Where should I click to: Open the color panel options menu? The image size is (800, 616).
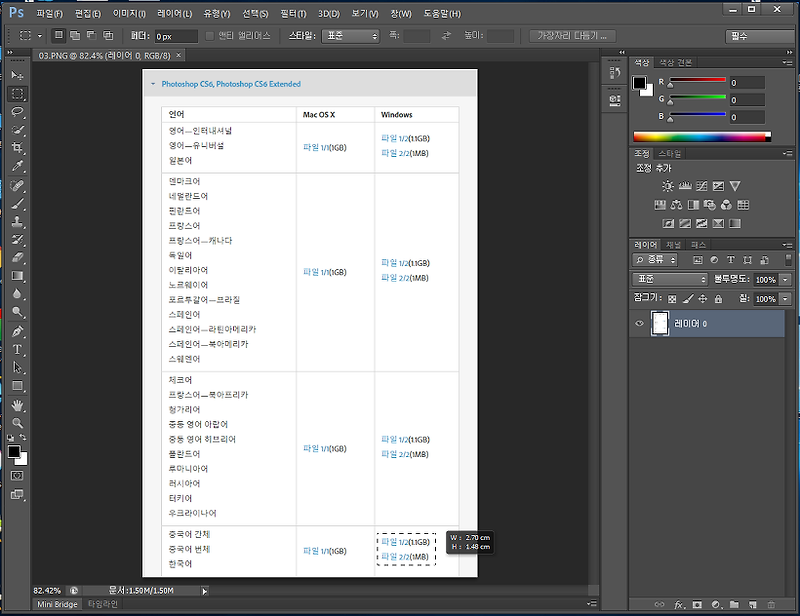click(788, 62)
